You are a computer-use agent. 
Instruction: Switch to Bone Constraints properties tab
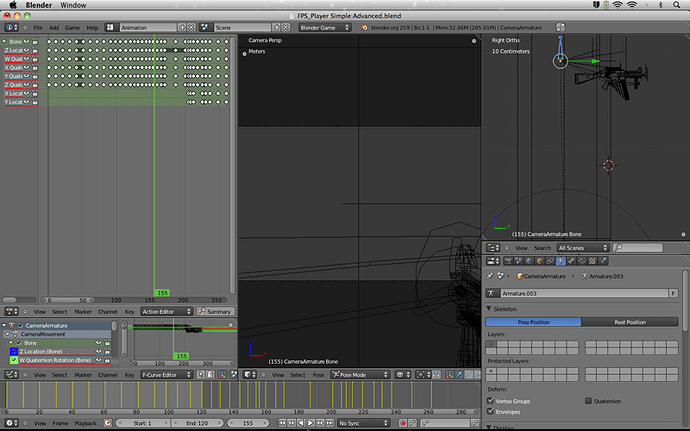click(x=582, y=261)
